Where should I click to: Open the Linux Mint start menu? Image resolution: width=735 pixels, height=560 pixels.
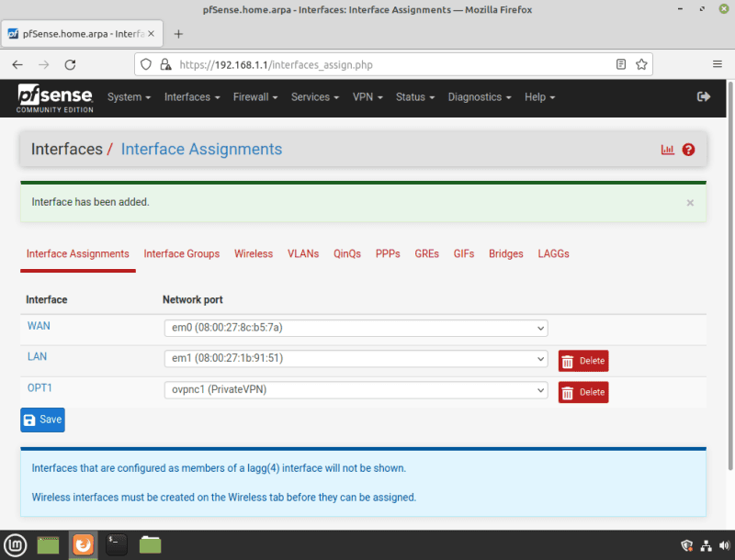(15, 544)
